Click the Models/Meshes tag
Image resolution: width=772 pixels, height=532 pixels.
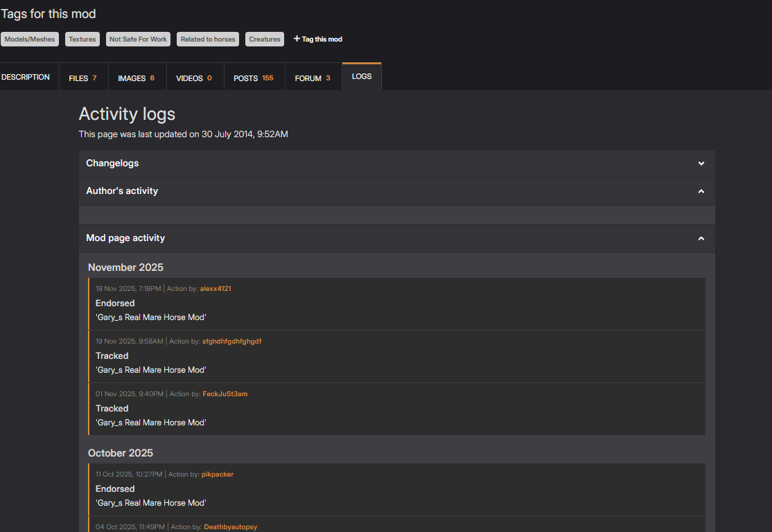click(x=30, y=39)
